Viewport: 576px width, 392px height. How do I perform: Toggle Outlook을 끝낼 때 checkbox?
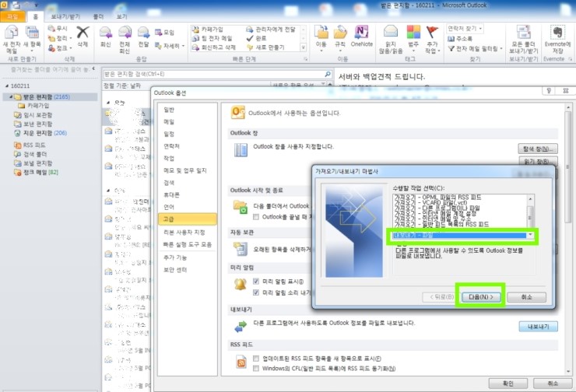256,217
